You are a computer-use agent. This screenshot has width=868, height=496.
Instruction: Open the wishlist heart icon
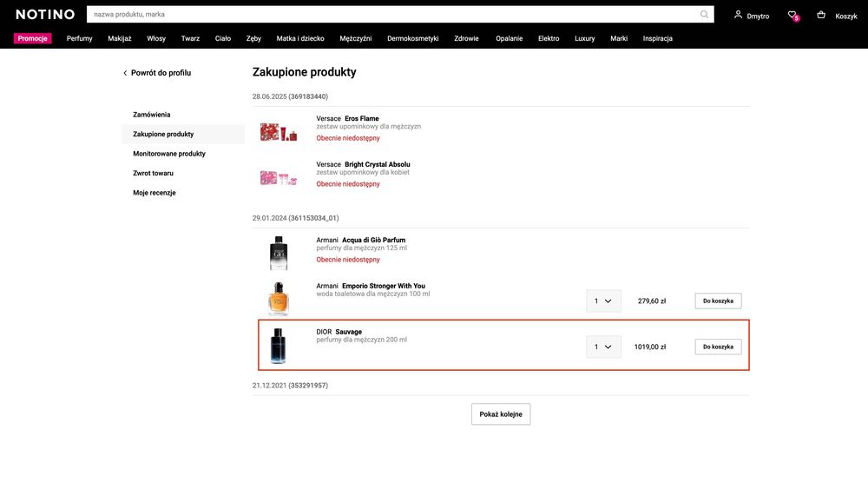[x=792, y=16]
